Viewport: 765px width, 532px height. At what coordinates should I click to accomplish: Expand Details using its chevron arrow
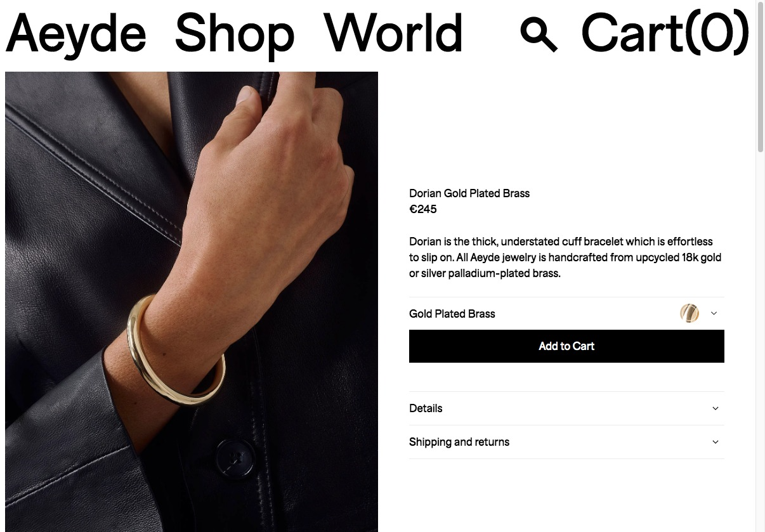click(x=716, y=408)
